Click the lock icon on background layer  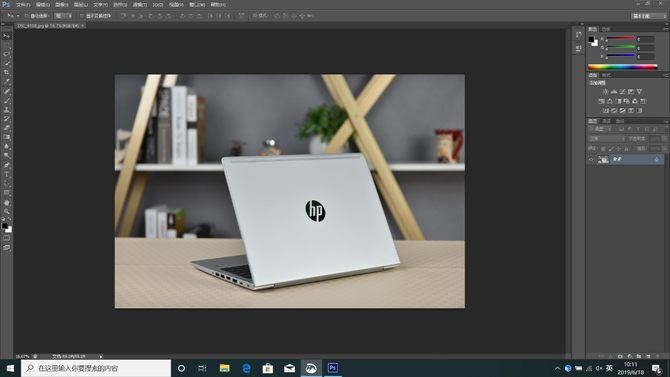(657, 159)
